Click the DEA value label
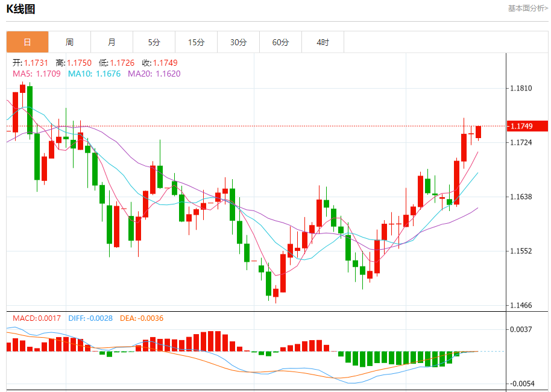 (x=142, y=318)
